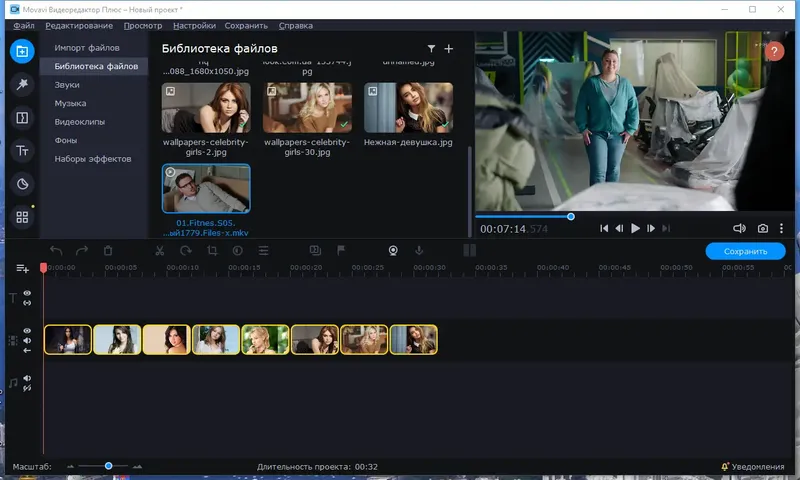Open clip properties icon
This screenshot has height=480, width=800.
click(263, 250)
